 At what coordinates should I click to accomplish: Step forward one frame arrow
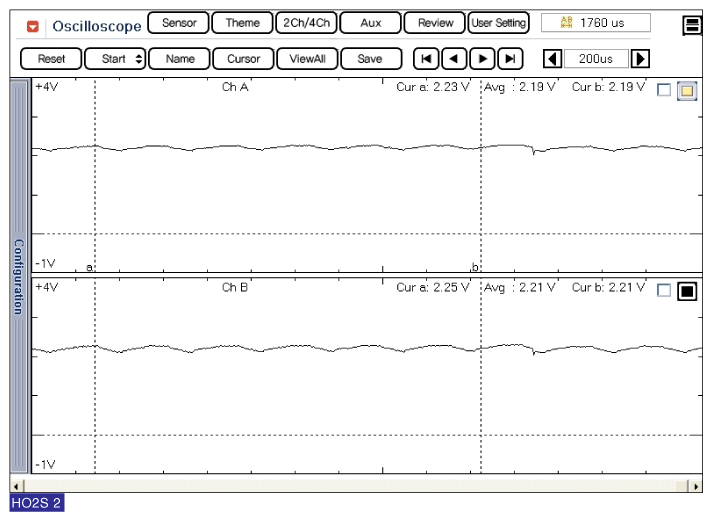482,59
